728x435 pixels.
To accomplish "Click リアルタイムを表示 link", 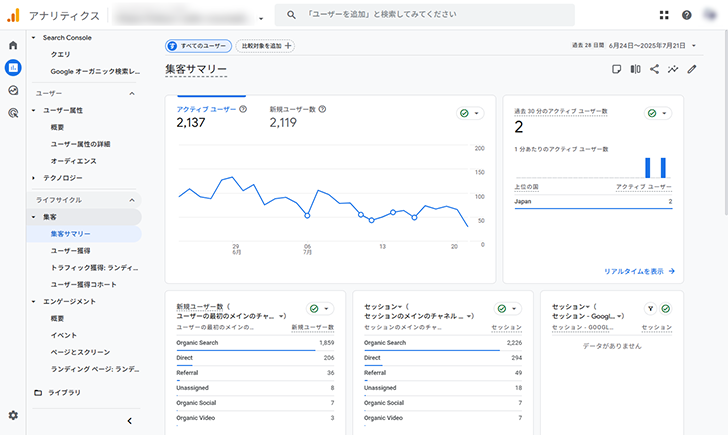I will coord(639,271).
